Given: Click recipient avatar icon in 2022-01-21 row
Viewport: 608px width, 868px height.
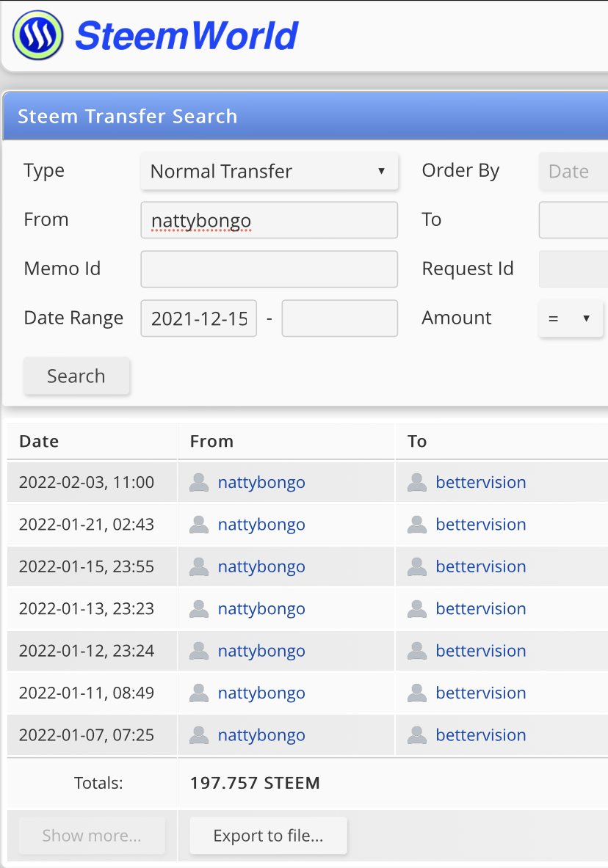Looking at the screenshot, I should click(x=416, y=525).
